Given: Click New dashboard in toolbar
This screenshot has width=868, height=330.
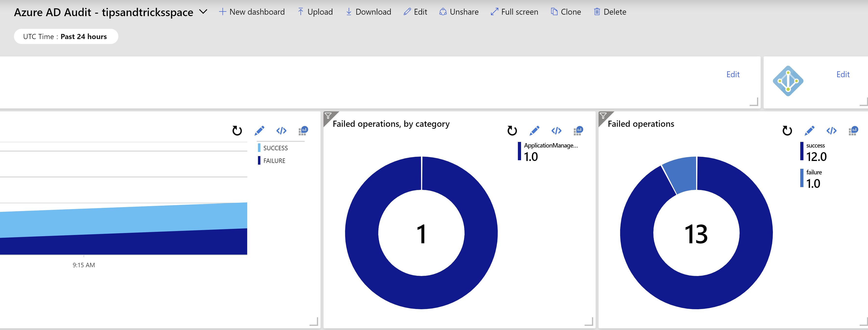Looking at the screenshot, I should point(252,12).
